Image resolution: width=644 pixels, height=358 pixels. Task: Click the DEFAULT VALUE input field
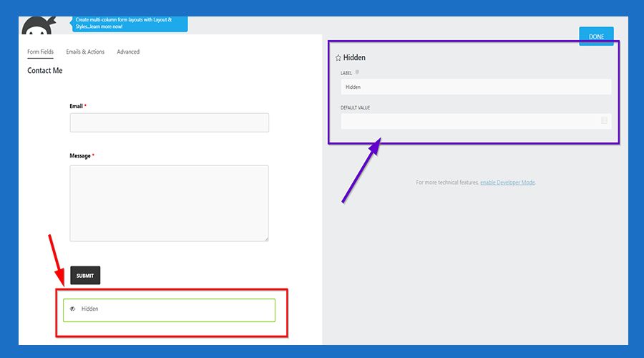(469, 121)
